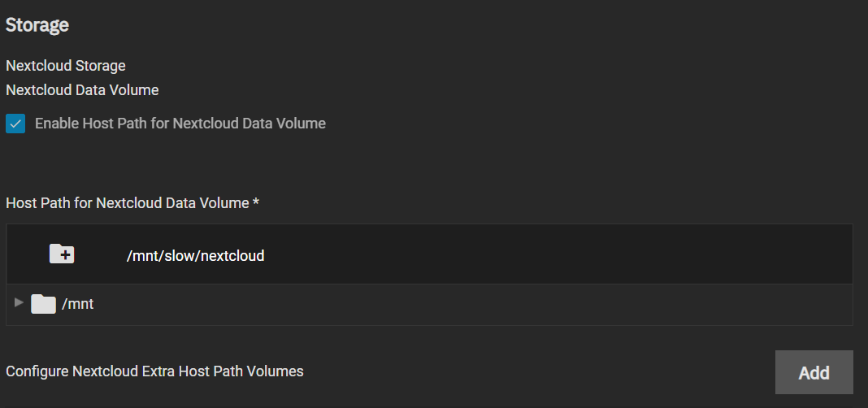This screenshot has width=868, height=408.
Task: Click the Enable Host Path checkbox label text
Action: pos(180,124)
